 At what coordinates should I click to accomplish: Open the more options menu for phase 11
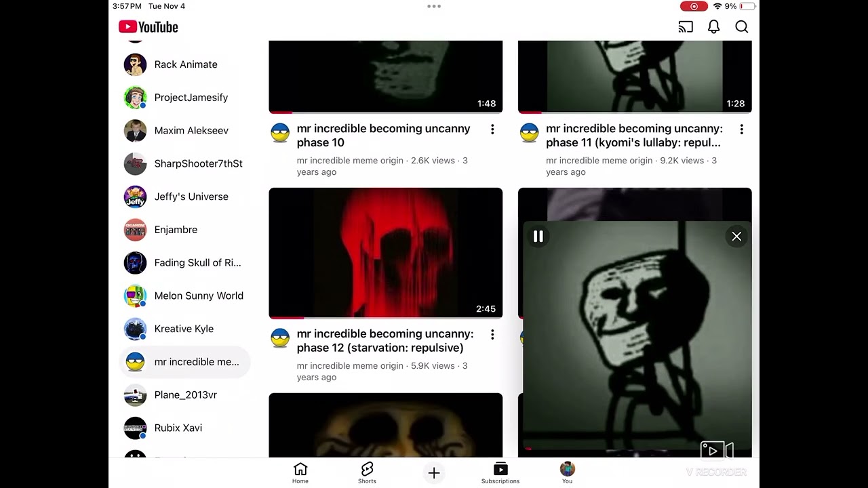click(742, 129)
